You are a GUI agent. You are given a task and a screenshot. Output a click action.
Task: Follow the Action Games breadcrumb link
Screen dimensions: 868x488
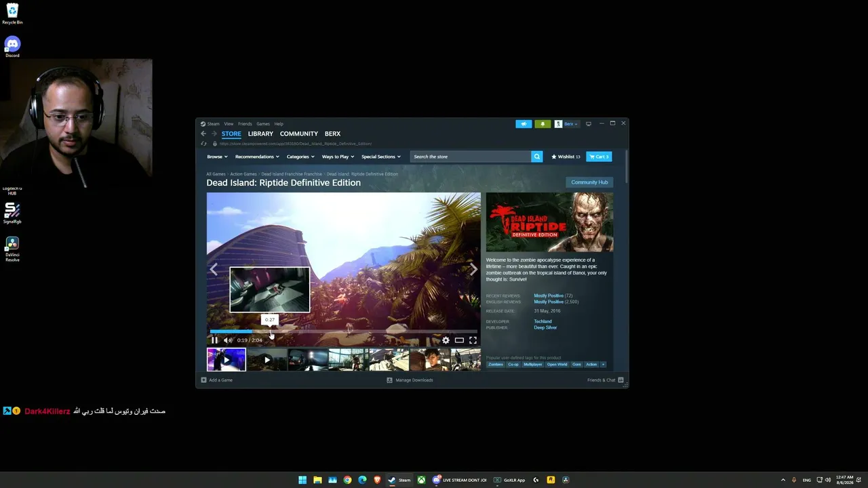[243, 174]
